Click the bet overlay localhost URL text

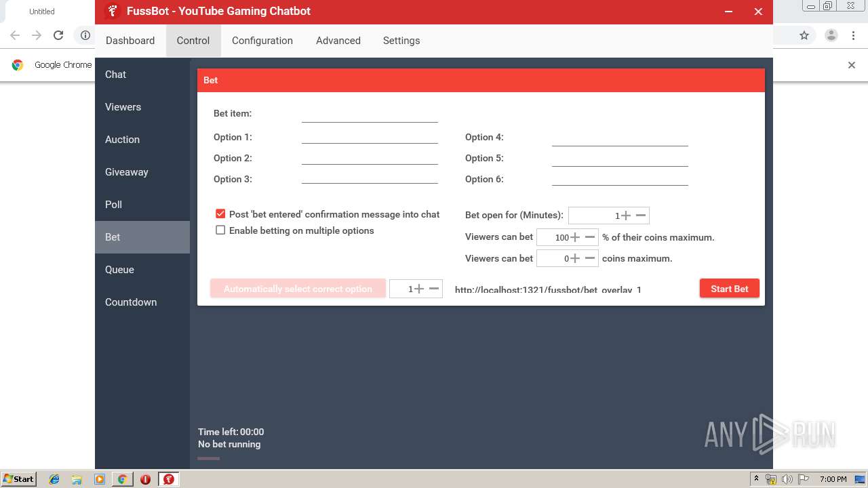(x=548, y=290)
